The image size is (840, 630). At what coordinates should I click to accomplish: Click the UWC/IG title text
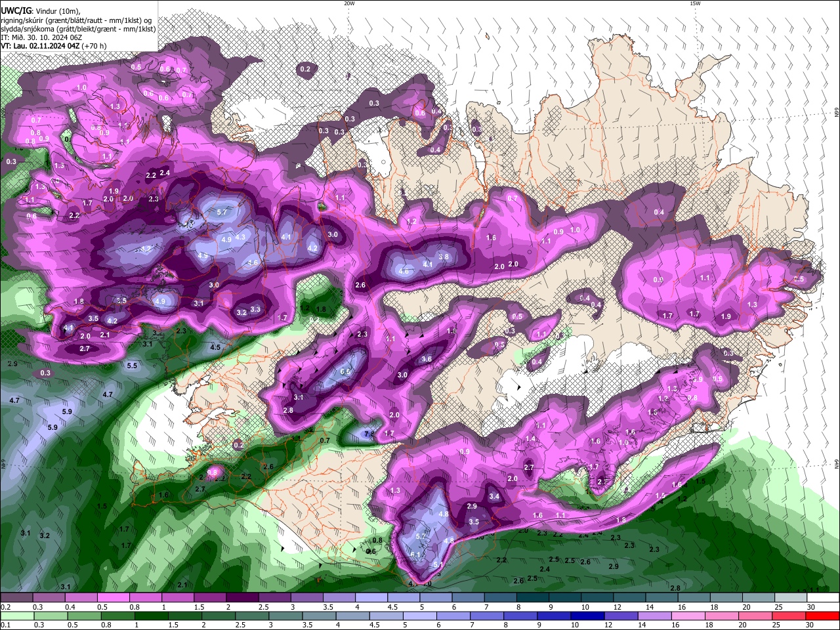[16, 10]
